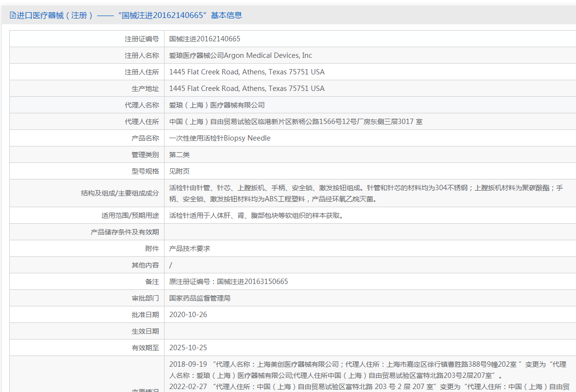Click the 产品储存条件及有效期 row label
The width and height of the screenshot is (576, 392).
coord(125,232)
